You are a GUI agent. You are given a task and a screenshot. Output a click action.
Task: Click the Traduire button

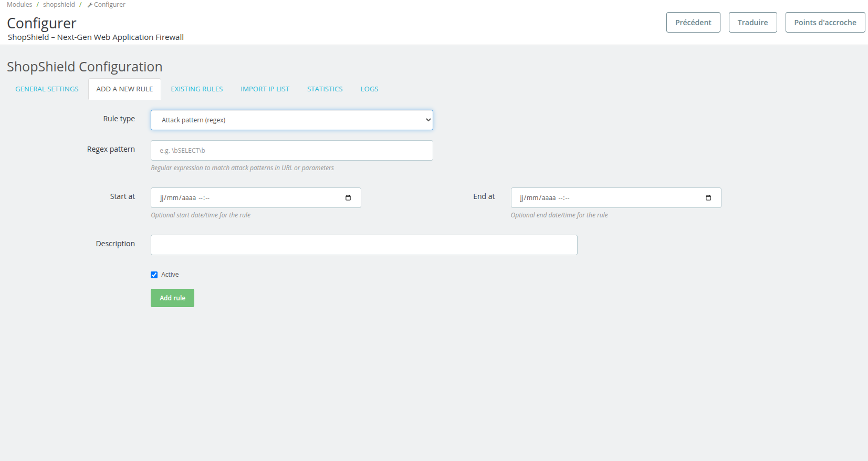[x=752, y=23]
